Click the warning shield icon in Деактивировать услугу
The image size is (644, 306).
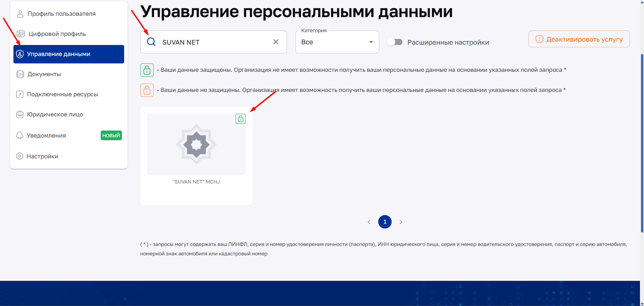coord(539,39)
